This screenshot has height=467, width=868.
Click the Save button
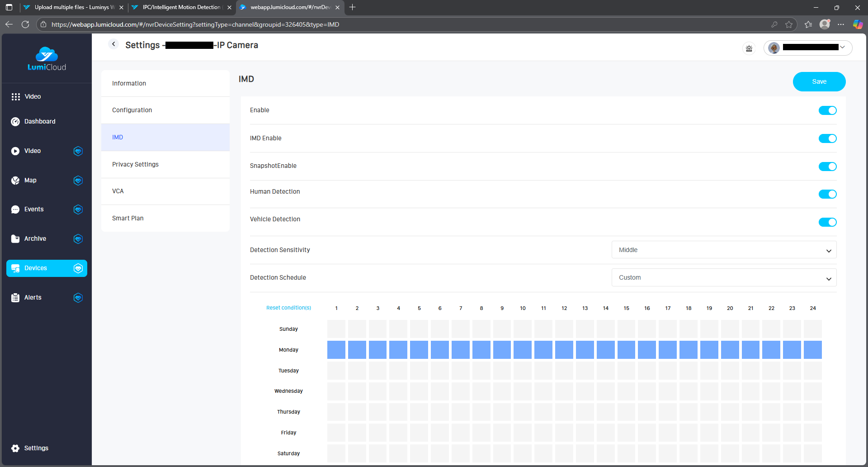pos(819,81)
